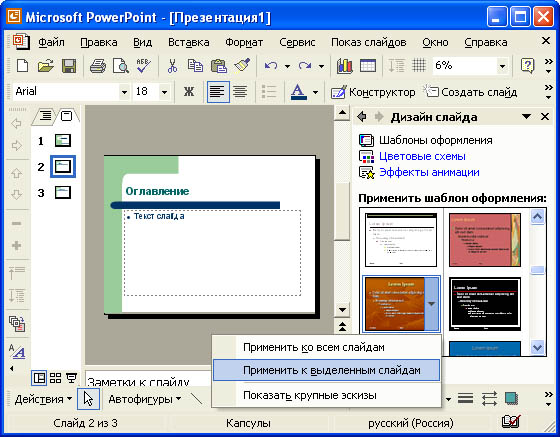The width and height of the screenshot is (560, 437).
Task: Switch to the Slides tab icon
Action: [66, 116]
